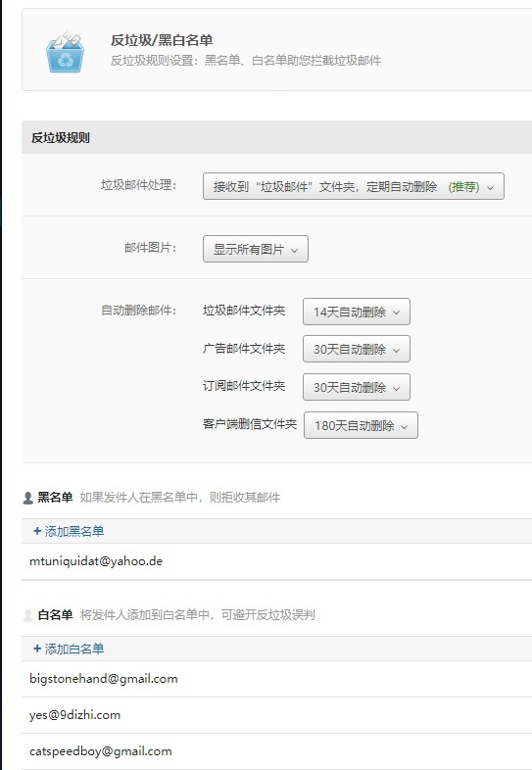Click the recycle bin anti-spam icon
Screen dimensions: 532x770
pyautogui.click(x=65, y=52)
